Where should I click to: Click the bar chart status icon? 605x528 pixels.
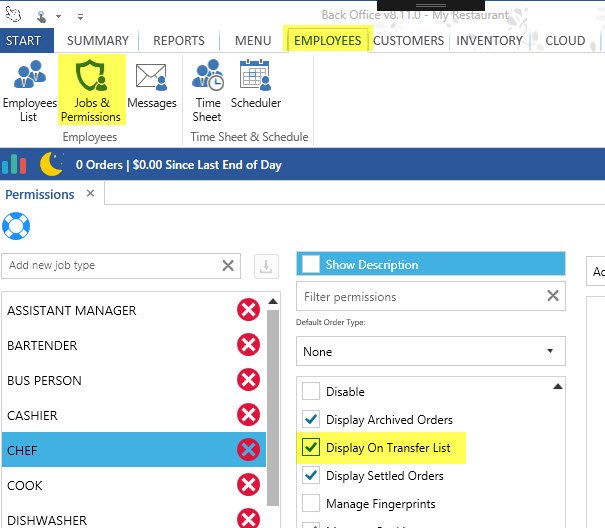point(16,164)
